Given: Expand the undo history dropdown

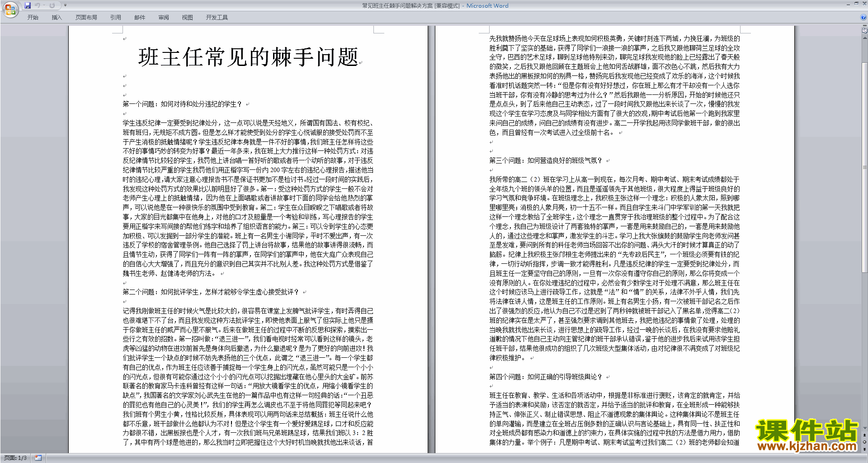Looking at the screenshot, I should click(x=44, y=5).
